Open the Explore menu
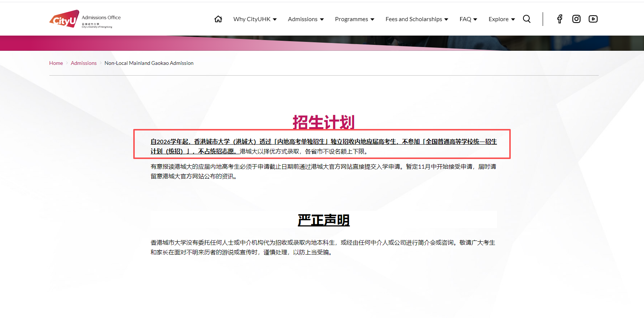Image resolution: width=644 pixels, height=318 pixels. 501,19
